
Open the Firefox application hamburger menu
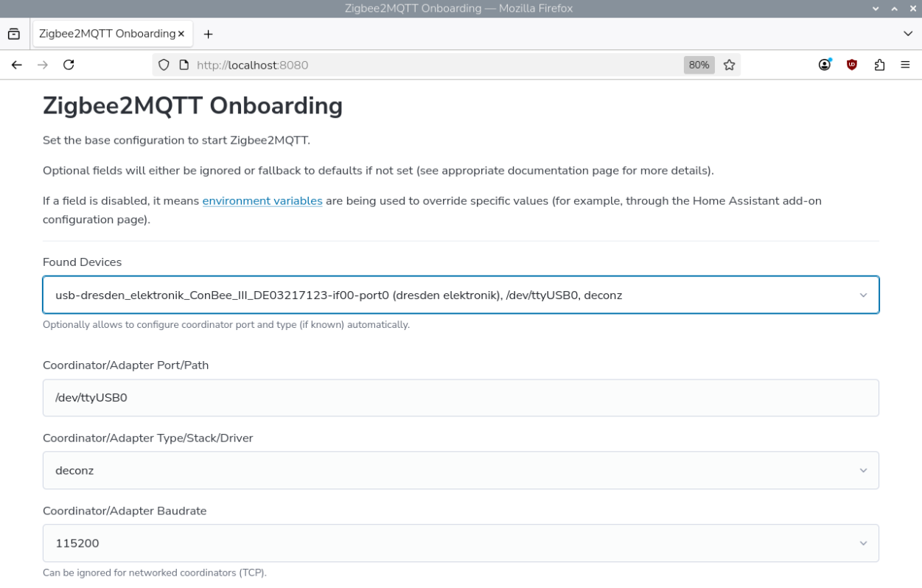pos(905,64)
